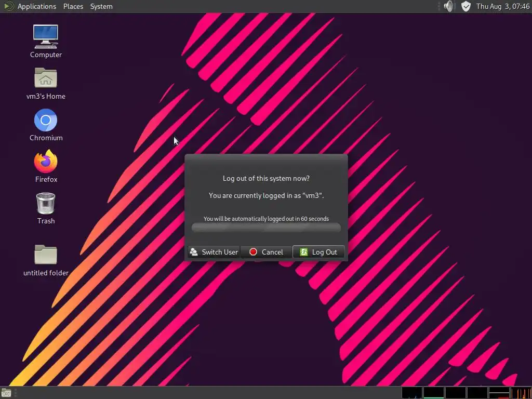
Task: Open vm3's Home folder icon
Action: (46, 78)
